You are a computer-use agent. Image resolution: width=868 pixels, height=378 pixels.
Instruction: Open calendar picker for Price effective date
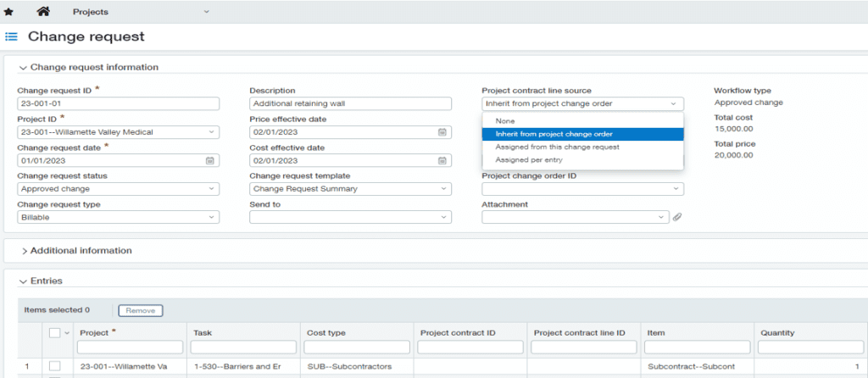point(442,132)
